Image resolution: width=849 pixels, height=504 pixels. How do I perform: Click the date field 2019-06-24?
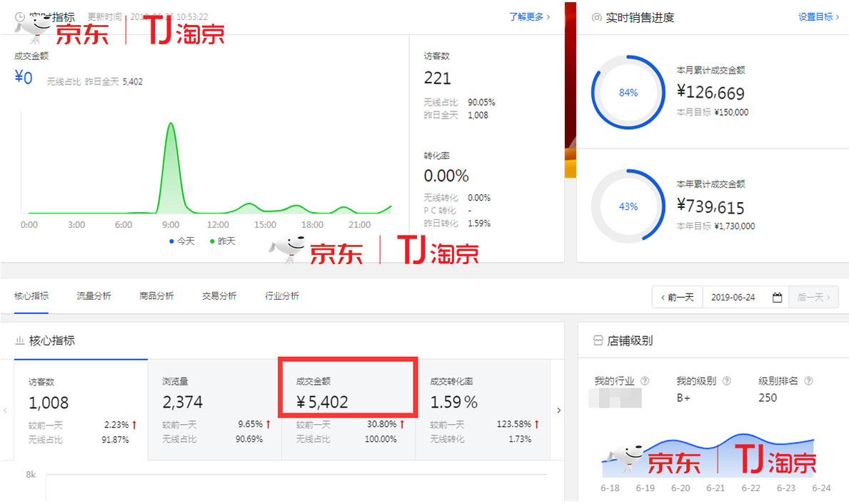pos(733,297)
